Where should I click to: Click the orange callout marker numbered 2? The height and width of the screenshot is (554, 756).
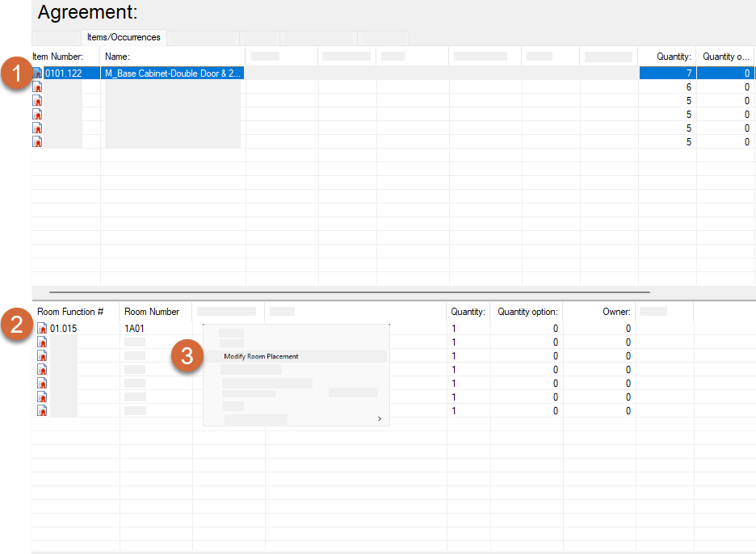pyautogui.click(x=16, y=325)
